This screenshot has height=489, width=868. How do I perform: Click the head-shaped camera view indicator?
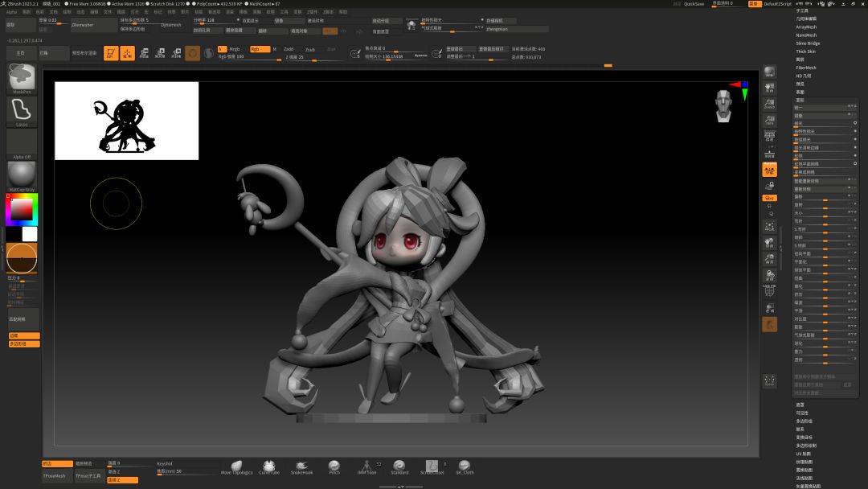723,106
